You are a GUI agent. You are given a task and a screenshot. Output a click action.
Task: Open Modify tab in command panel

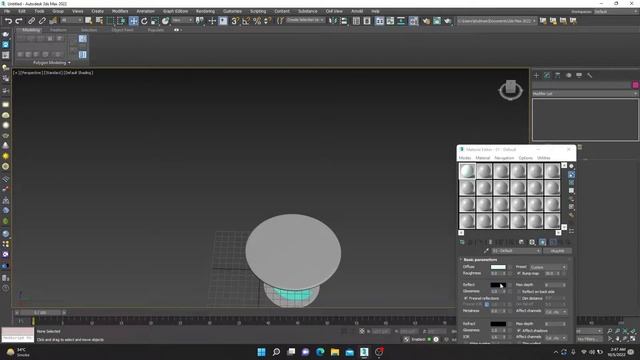pyautogui.click(x=547, y=76)
